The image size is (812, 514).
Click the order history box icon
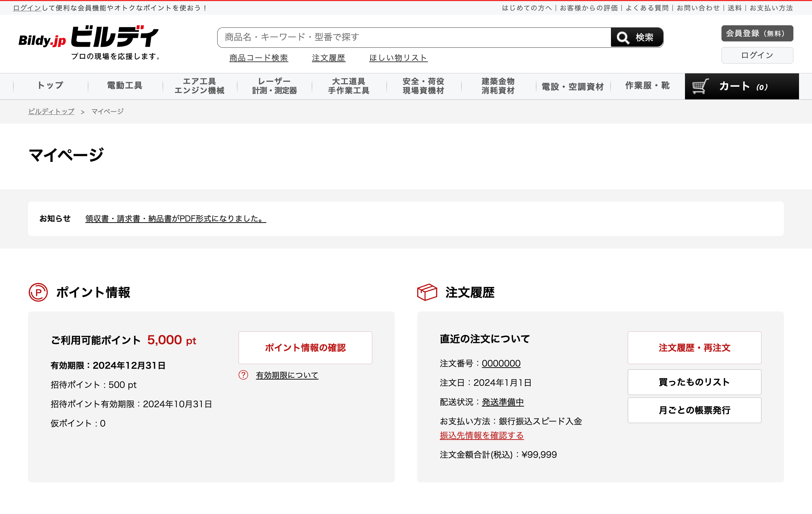point(427,292)
